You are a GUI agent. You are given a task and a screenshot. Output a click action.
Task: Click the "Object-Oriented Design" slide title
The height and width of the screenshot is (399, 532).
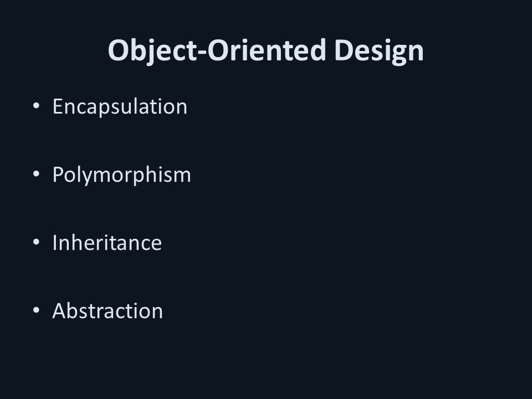(x=265, y=51)
